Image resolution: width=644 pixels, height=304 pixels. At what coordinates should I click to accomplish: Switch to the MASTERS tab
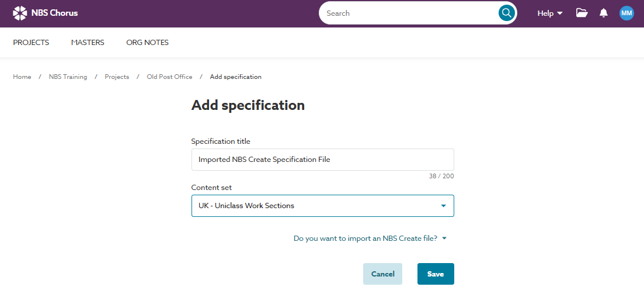(x=88, y=42)
